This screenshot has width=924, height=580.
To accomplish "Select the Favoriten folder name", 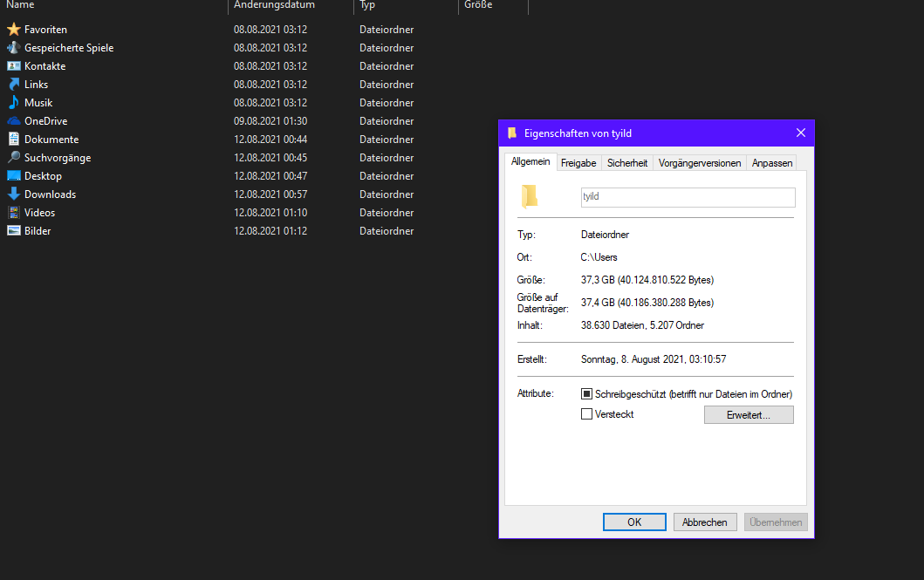I will tap(45, 30).
